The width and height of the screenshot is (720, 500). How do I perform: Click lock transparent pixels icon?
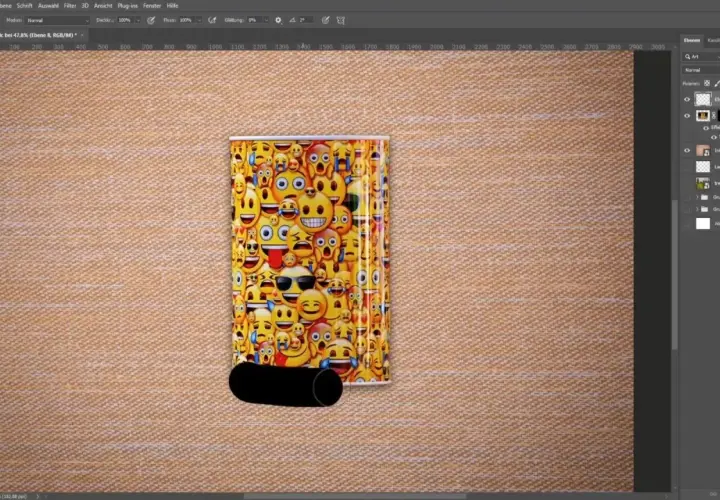[x=707, y=83]
